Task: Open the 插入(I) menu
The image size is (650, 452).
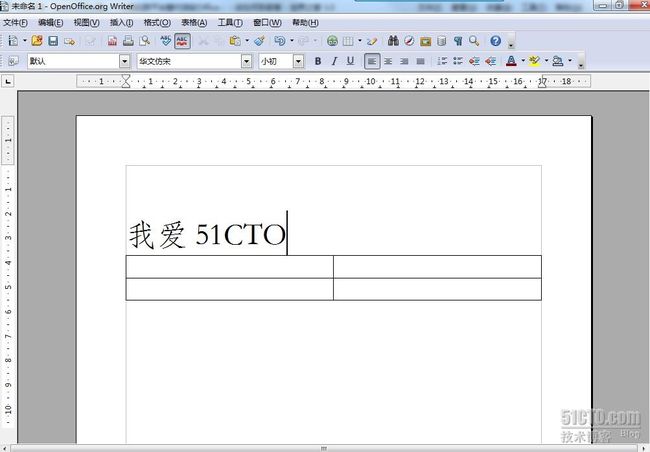Action: [x=121, y=23]
